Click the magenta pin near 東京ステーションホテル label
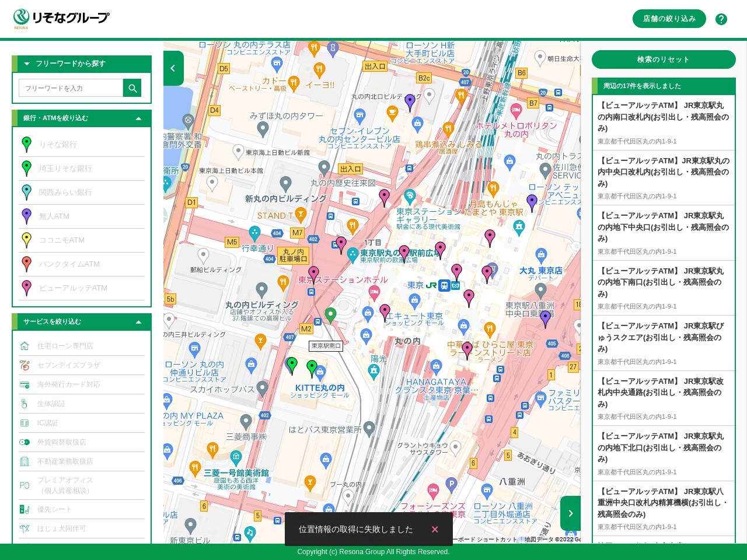Screen dimensions: 747x560 click(313, 274)
